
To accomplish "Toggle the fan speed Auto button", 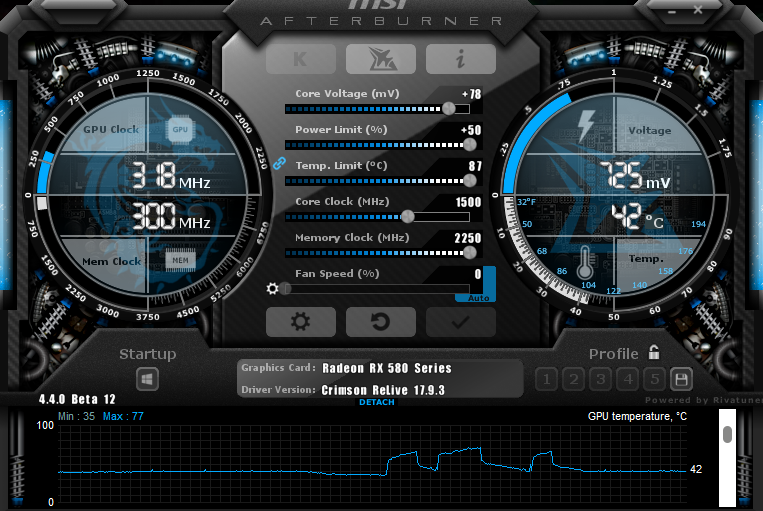I will (478, 298).
